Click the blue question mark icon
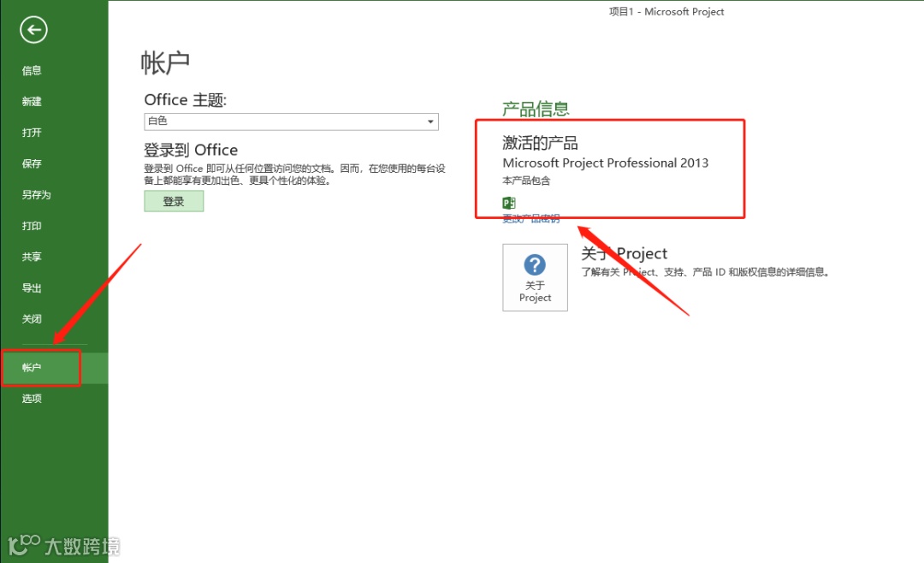Image resolution: width=924 pixels, height=563 pixels. 535,264
